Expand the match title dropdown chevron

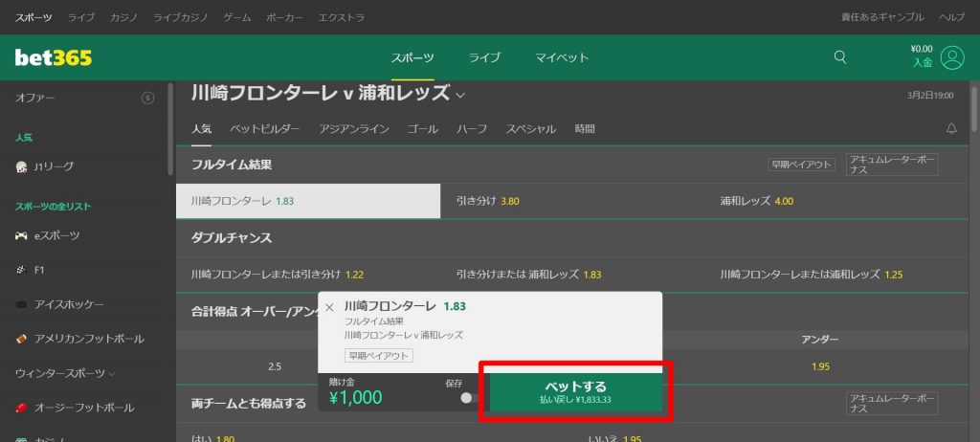[x=460, y=96]
